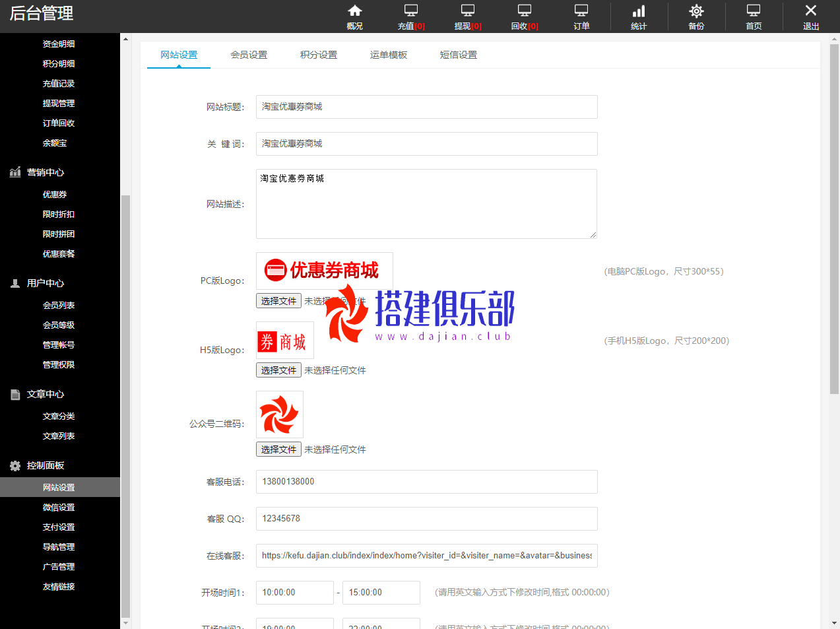The image size is (840, 629).
Task: Click the PC版Logo preview image
Action: (325, 270)
